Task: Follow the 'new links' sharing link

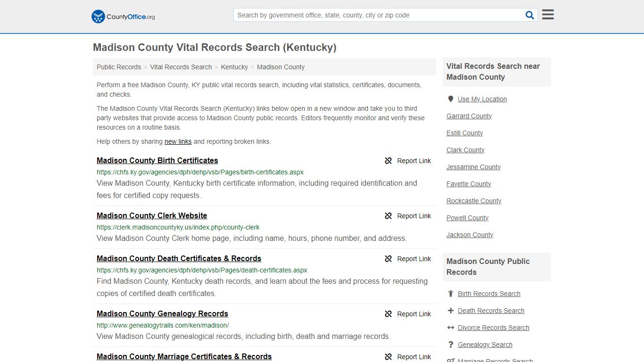Action: [x=178, y=141]
